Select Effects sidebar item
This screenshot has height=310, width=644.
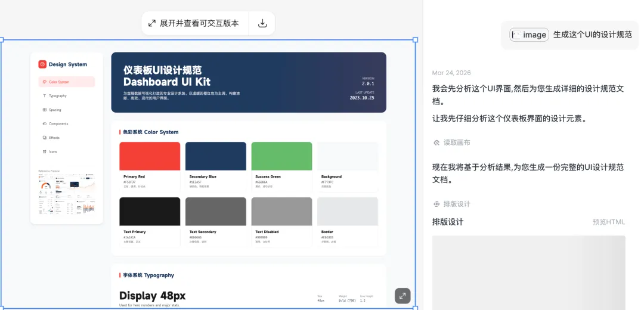coord(67,138)
